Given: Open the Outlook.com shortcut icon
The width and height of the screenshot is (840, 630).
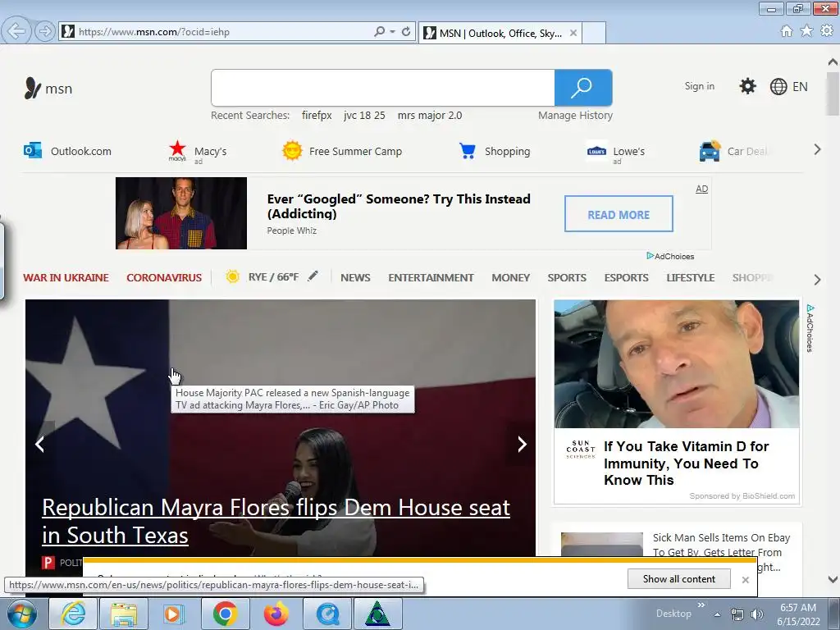Looking at the screenshot, I should click(x=32, y=151).
